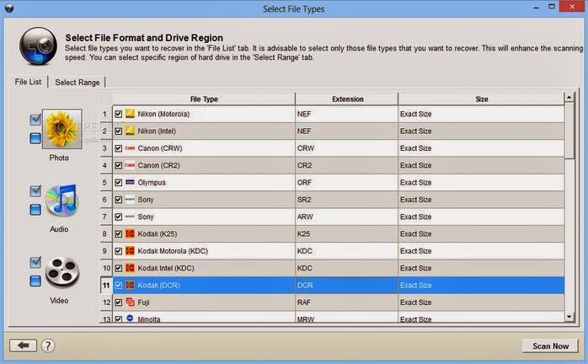Switch to the Select Range tab

[78, 83]
